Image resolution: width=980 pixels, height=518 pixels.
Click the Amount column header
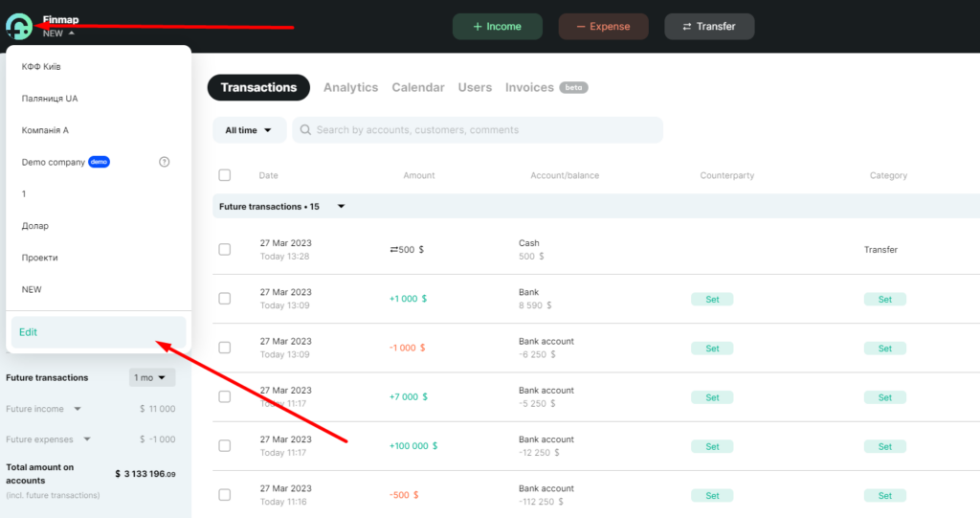click(419, 175)
